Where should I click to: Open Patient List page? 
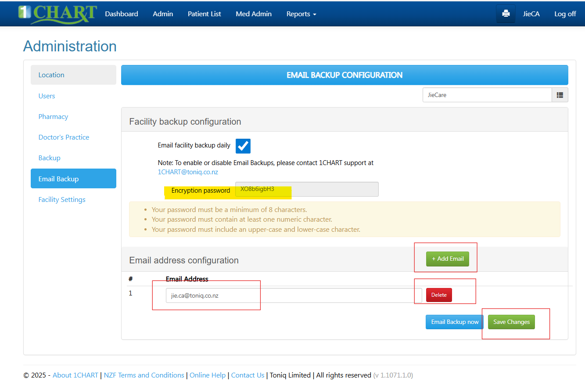coord(205,14)
